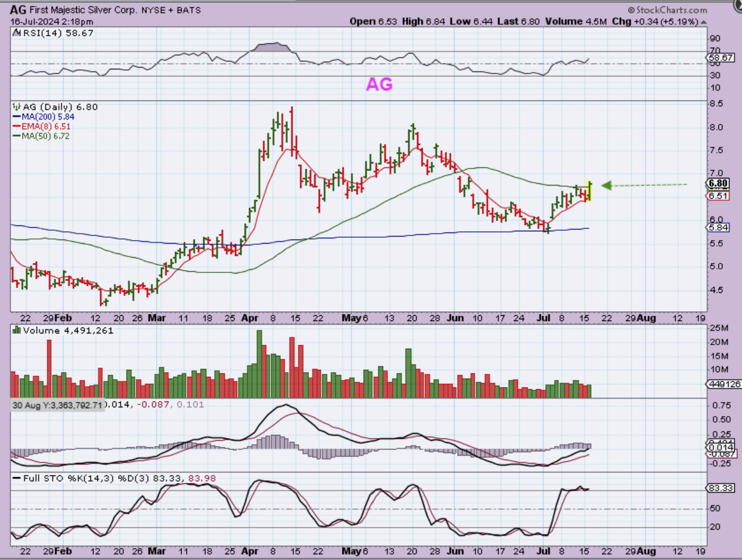Click the 4.5 label on the price axis
This screenshot has height=560, width=742.
pos(716,289)
